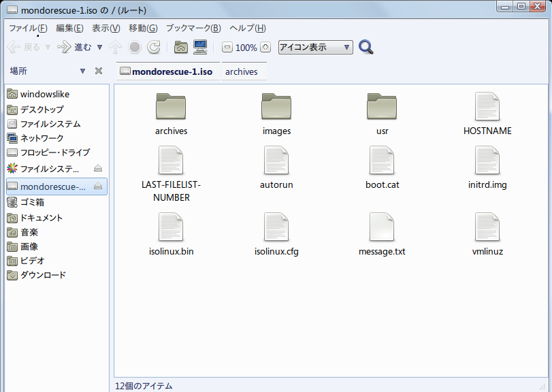This screenshot has width=552, height=392.
Task: Go up one level with Up arrow
Action: [x=116, y=47]
